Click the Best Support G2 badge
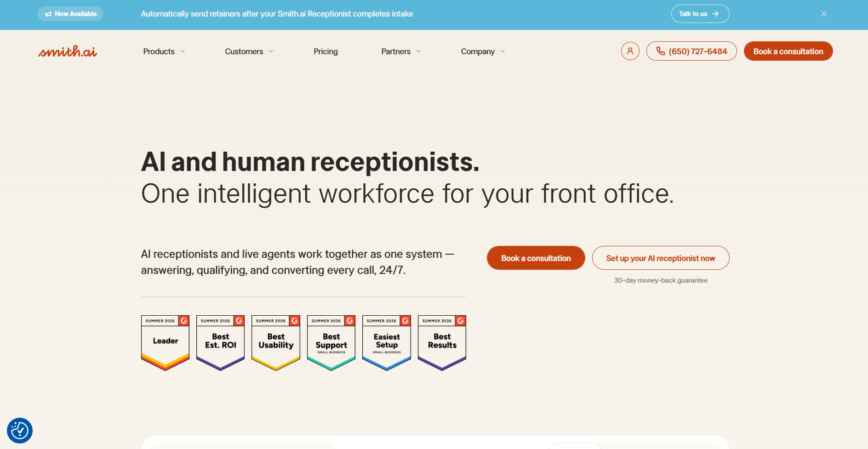Screen dimensions: 868x449 [331, 343]
